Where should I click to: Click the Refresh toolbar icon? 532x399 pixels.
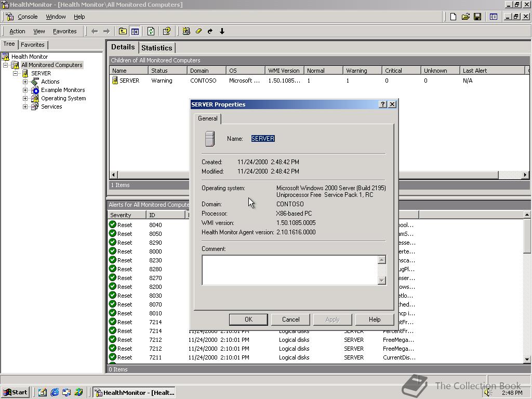151,31
